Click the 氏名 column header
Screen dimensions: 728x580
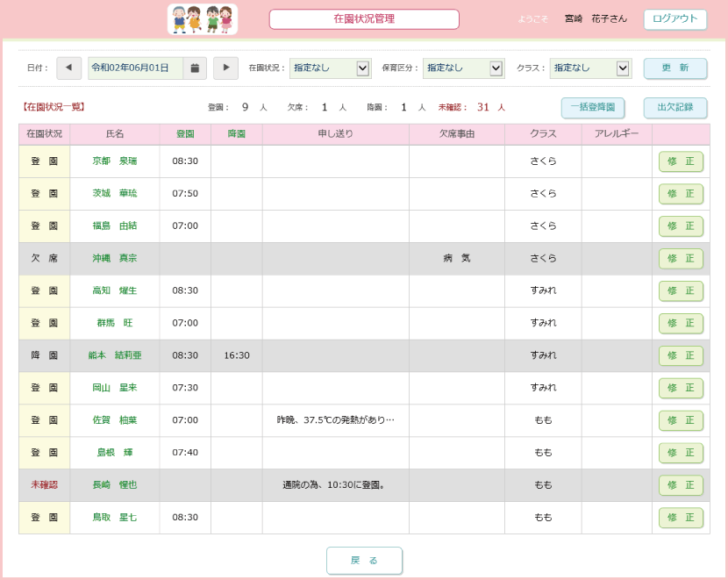click(x=115, y=134)
